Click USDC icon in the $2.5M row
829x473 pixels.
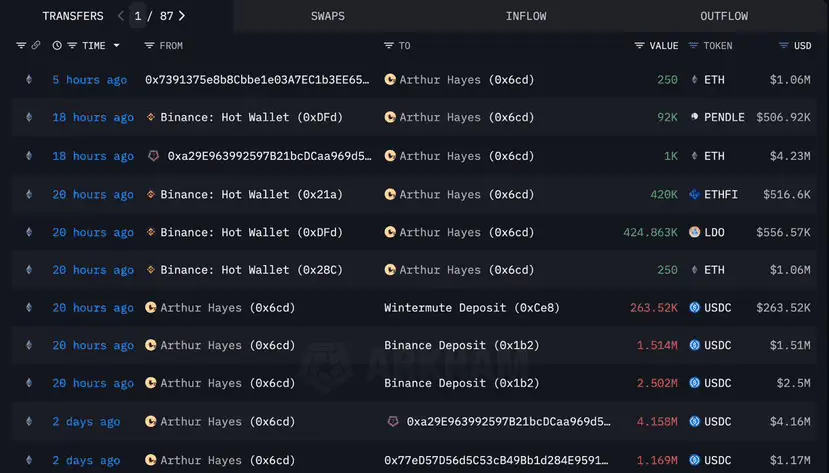click(x=695, y=383)
